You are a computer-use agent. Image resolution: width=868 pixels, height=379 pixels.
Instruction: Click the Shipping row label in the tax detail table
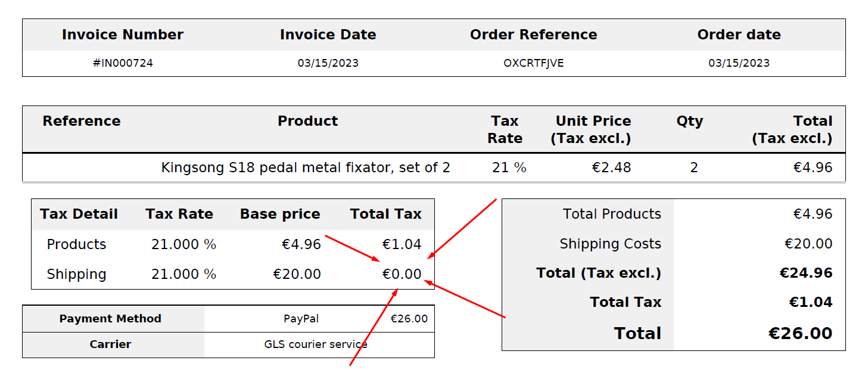coord(76,274)
